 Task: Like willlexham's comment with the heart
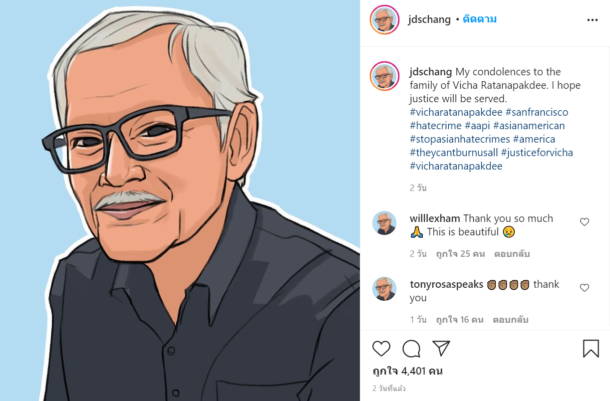[x=584, y=222]
